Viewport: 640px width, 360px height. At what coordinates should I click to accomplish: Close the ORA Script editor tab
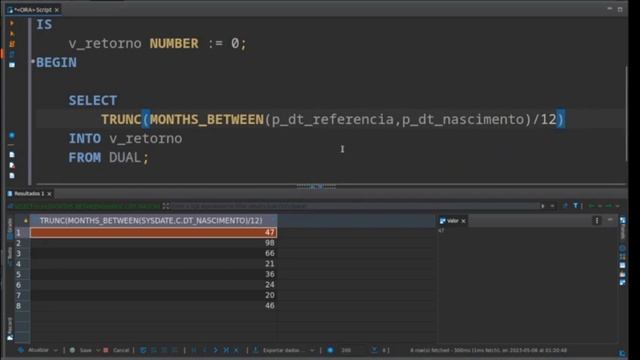click(57, 10)
